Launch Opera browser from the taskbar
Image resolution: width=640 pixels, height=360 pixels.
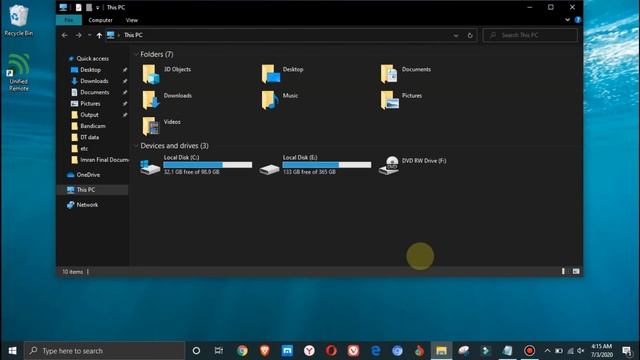(x=331, y=351)
